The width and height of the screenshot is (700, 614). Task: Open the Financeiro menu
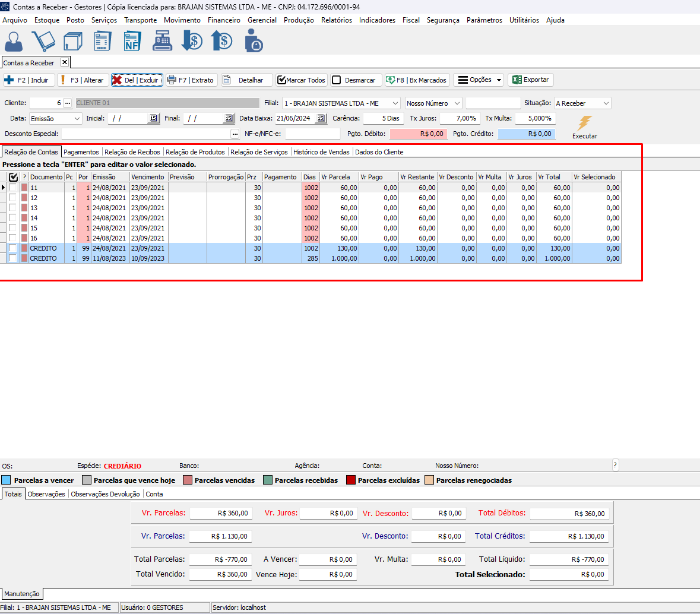[224, 20]
